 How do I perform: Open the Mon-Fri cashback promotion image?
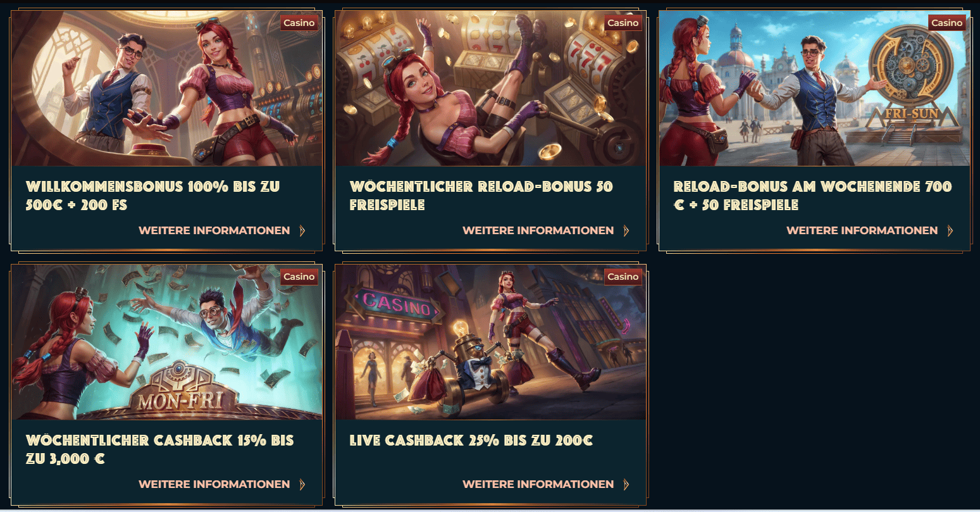pyautogui.click(x=166, y=342)
